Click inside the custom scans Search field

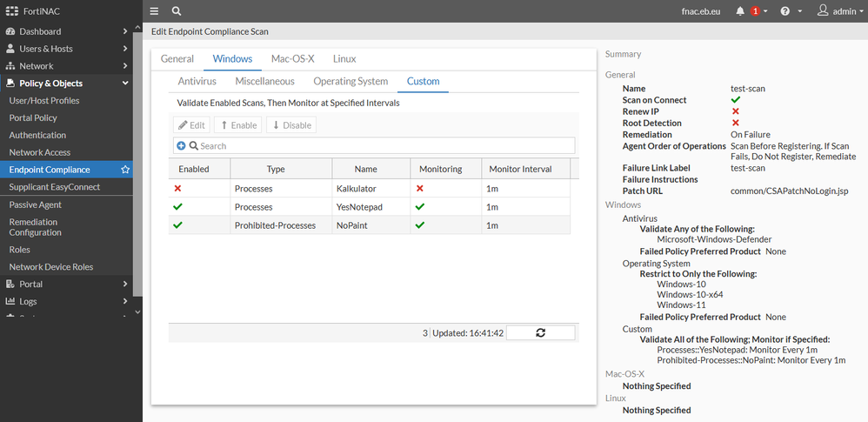[x=383, y=146]
